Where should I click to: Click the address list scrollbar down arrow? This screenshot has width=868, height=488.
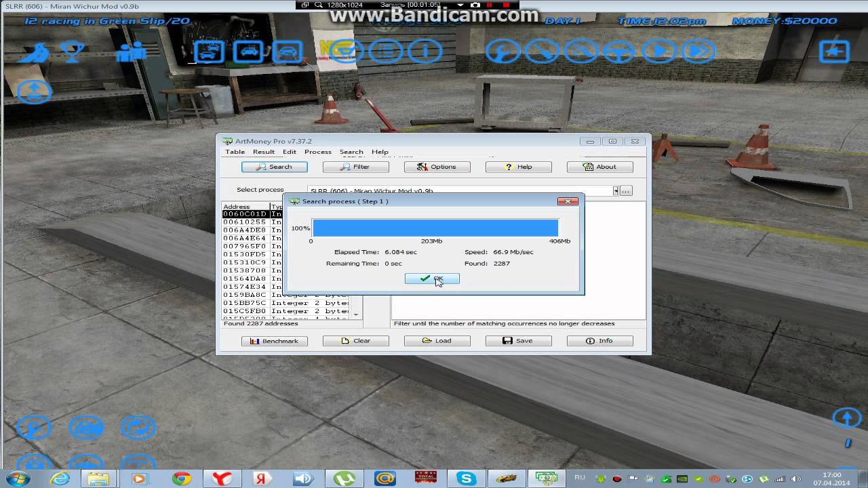[x=356, y=314]
